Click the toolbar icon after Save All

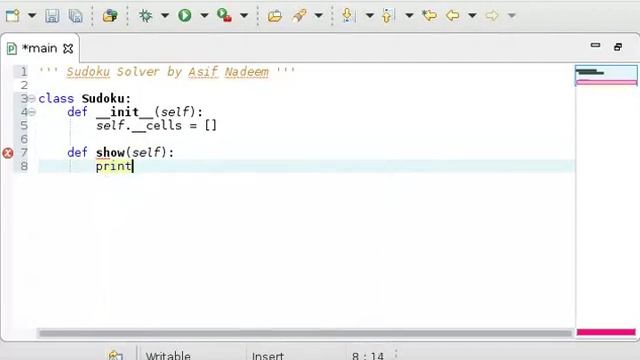click(110, 16)
